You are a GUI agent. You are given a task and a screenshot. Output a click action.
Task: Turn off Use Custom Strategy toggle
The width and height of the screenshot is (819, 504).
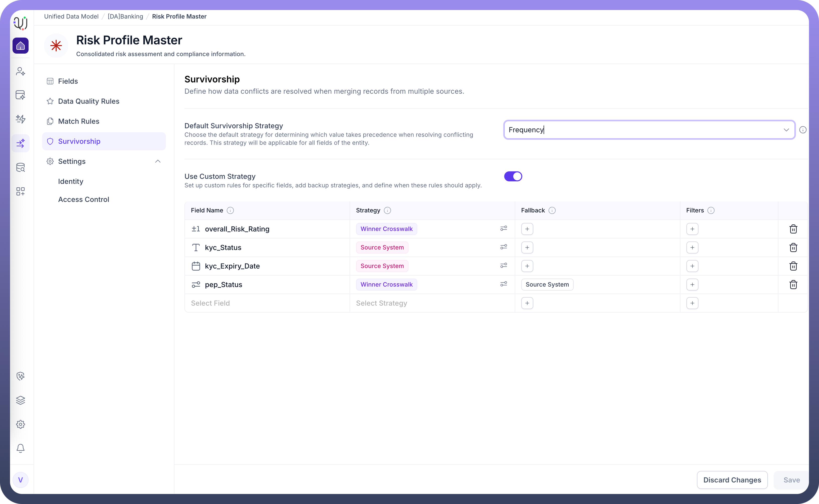coord(513,176)
